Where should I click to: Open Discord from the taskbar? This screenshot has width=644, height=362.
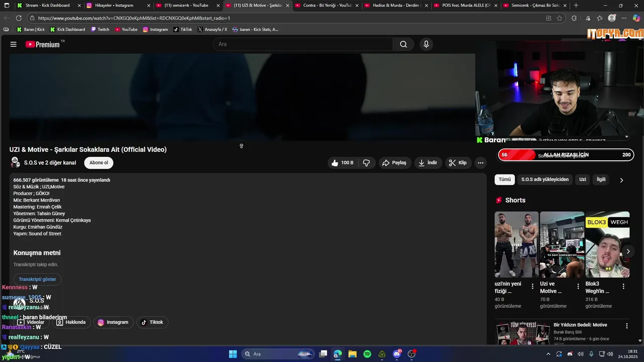pyautogui.click(x=397, y=354)
